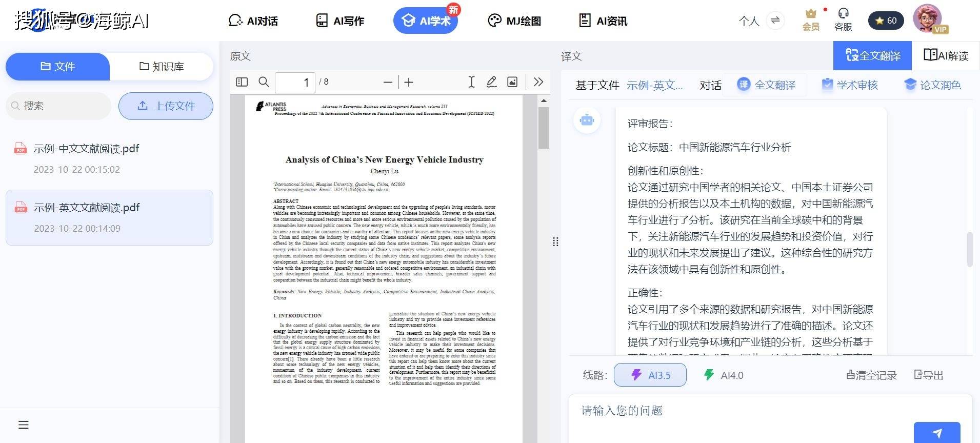
Task: Open the AI写作 writing section
Action: 339,21
